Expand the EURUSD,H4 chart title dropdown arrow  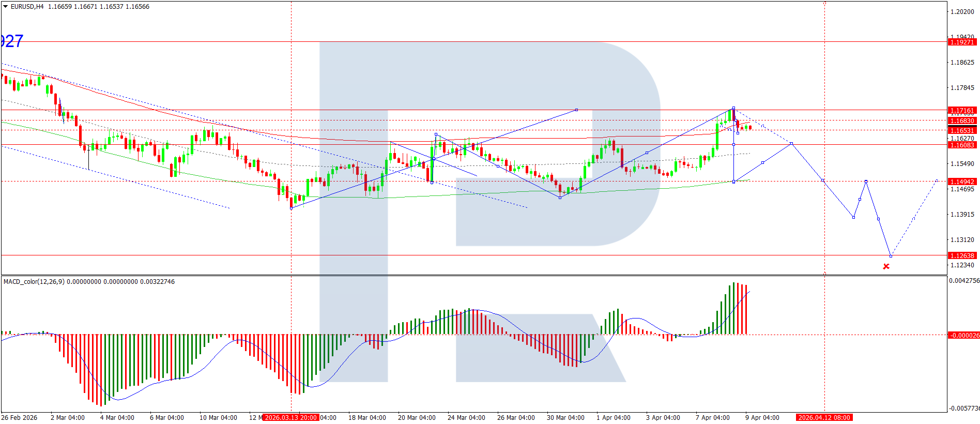point(5,7)
